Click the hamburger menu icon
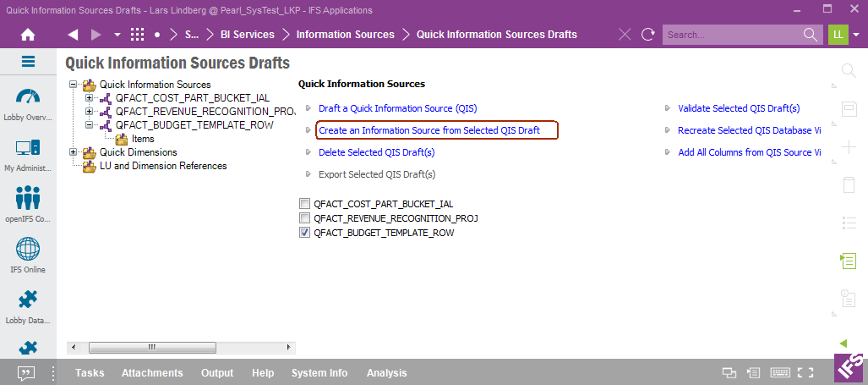The height and width of the screenshot is (385, 868). (x=28, y=62)
